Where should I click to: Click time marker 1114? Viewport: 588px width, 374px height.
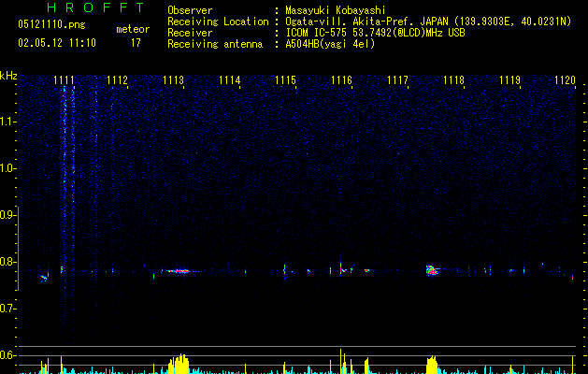230,80
